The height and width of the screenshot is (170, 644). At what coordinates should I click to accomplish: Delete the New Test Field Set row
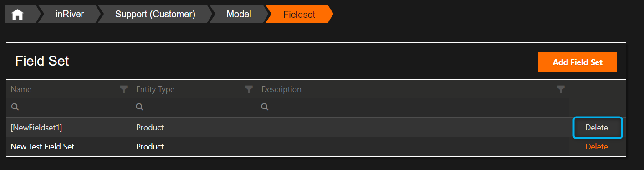pos(596,147)
